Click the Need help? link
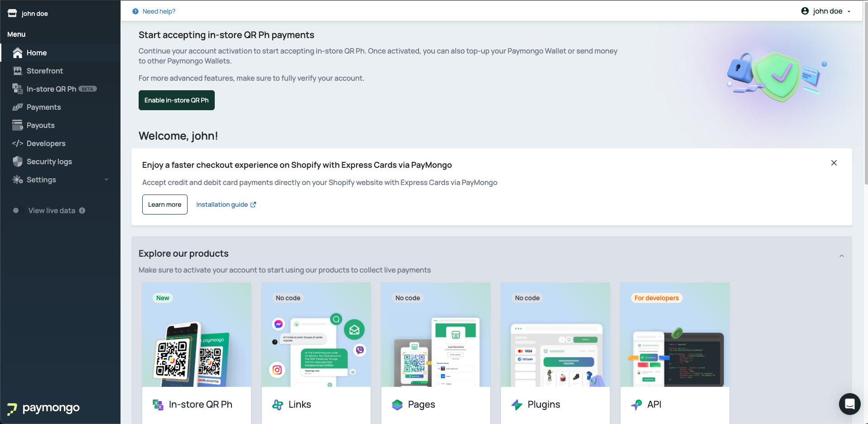Viewport: 868px width, 424px height. (159, 11)
